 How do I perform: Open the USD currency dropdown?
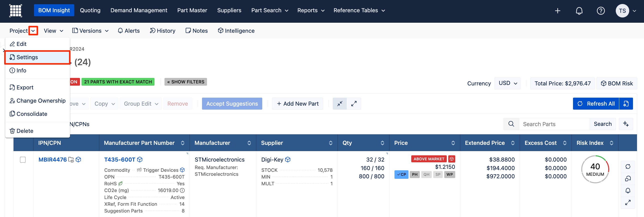click(507, 83)
